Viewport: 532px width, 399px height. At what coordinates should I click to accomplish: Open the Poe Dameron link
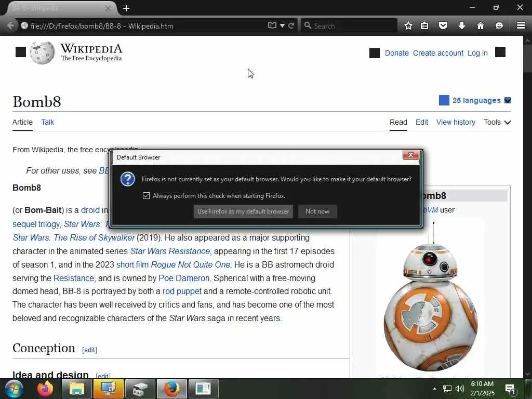tap(184, 278)
